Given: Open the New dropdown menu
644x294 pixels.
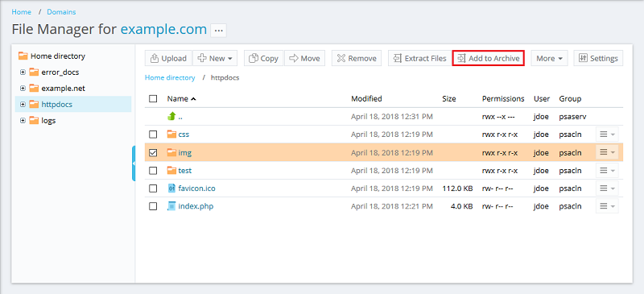Looking at the screenshot, I should click(x=215, y=58).
